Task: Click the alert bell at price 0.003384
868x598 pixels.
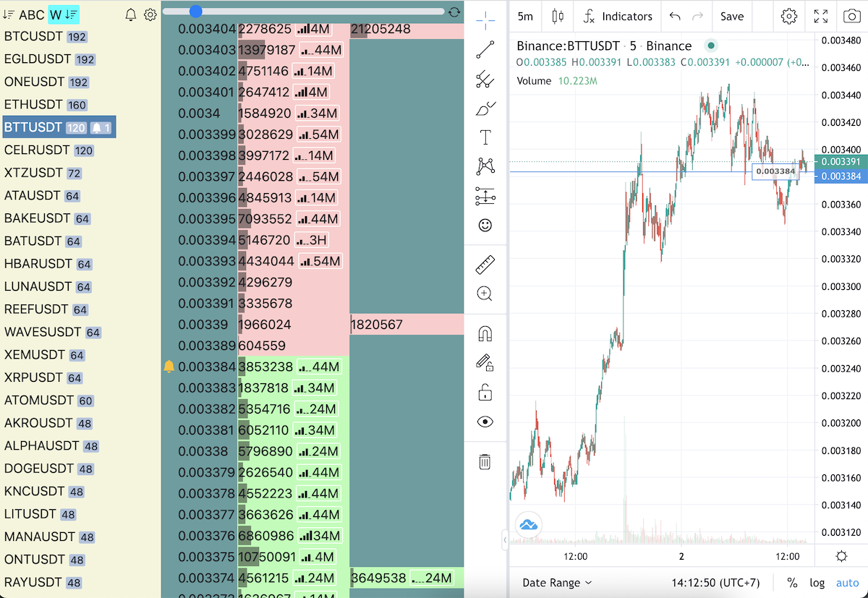Action: (169, 367)
